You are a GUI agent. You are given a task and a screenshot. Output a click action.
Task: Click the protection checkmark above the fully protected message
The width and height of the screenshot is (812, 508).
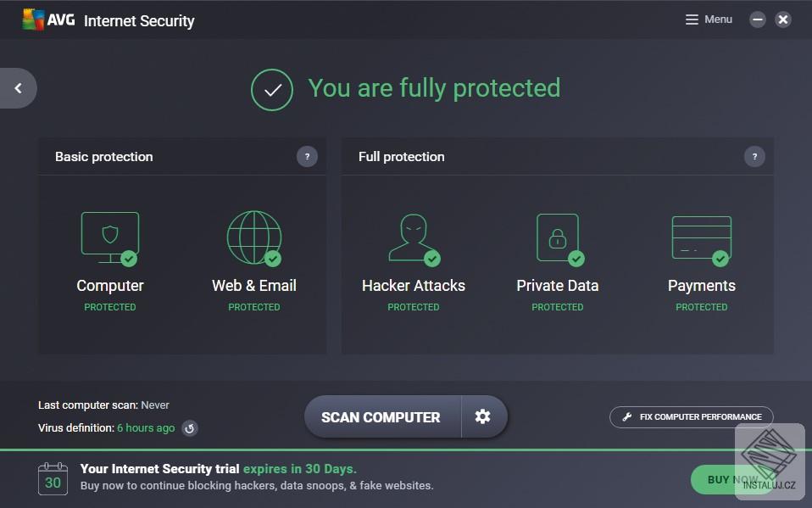click(271, 88)
